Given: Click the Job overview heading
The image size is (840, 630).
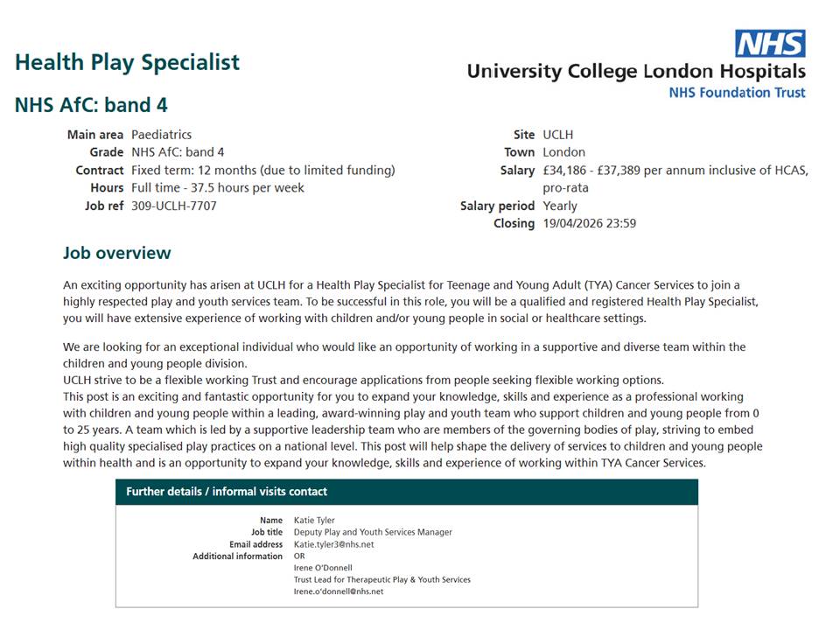Looking at the screenshot, I should pos(117,253).
